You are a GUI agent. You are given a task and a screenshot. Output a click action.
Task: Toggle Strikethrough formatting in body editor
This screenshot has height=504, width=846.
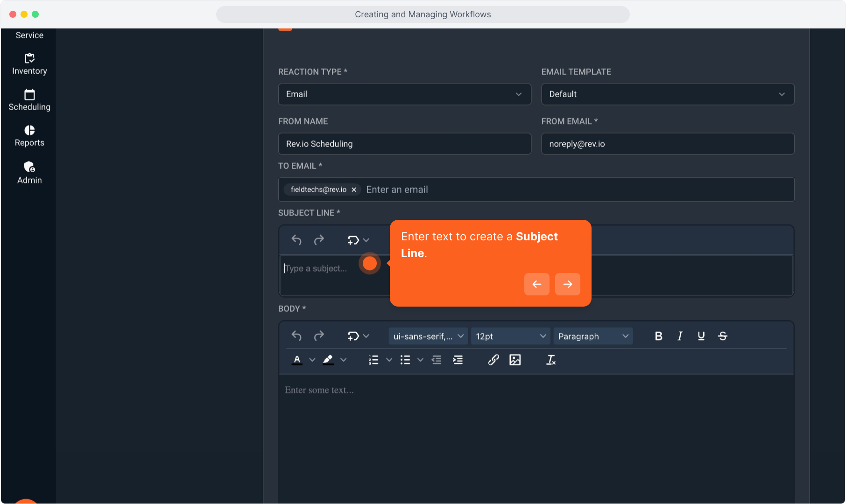[x=722, y=336]
